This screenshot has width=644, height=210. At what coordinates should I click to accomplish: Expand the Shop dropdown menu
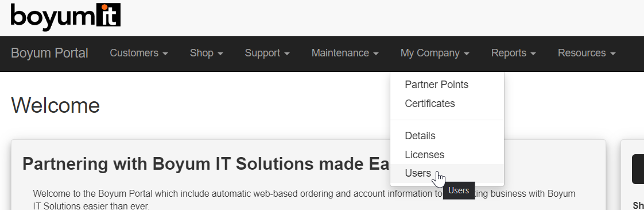206,53
